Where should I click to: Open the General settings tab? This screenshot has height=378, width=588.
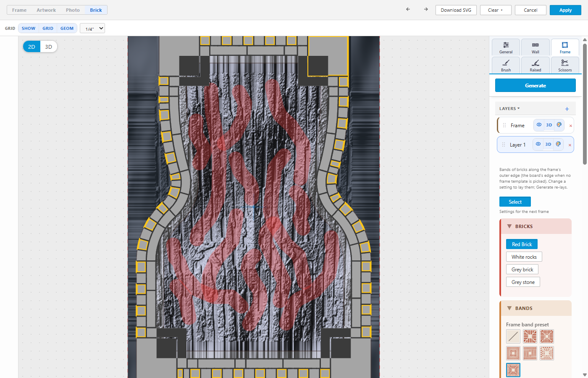tap(506, 47)
